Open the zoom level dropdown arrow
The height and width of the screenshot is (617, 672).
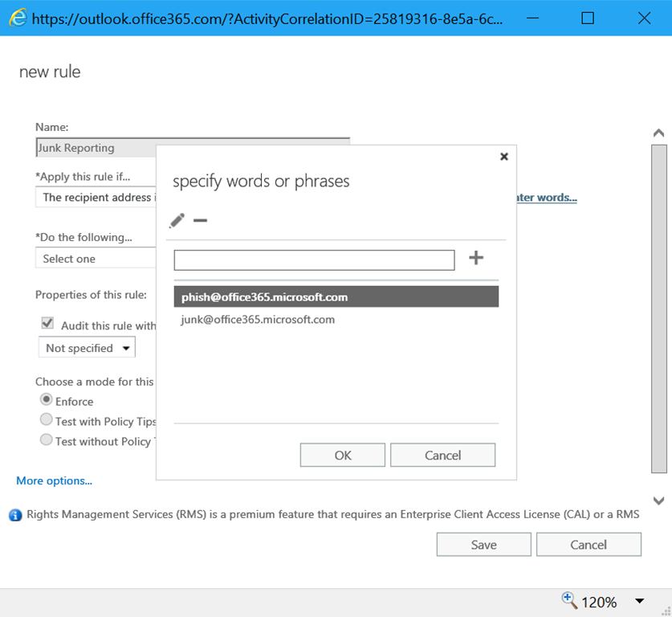[639, 601]
